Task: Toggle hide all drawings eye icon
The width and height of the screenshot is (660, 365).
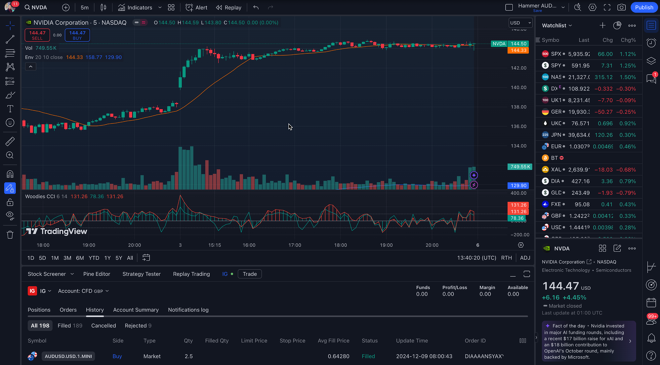Action: (x=10, y=216)
